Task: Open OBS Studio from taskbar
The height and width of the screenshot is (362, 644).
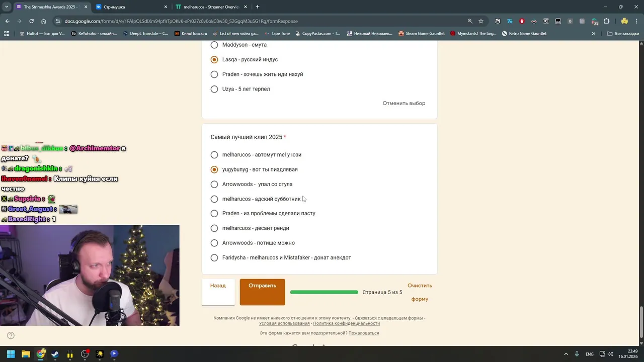Action: [x=85, y=354]
